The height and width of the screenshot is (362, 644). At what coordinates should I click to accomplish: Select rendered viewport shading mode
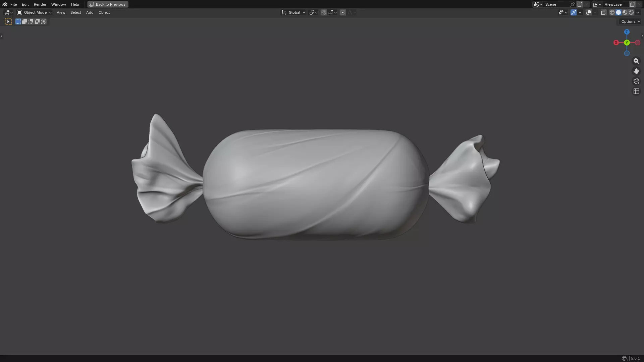tap(631, 12)
